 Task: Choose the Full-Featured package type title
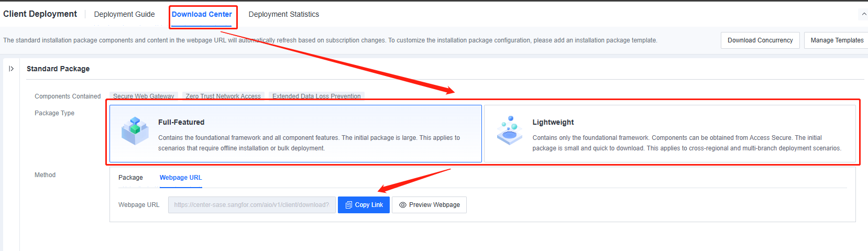point(181,122)
